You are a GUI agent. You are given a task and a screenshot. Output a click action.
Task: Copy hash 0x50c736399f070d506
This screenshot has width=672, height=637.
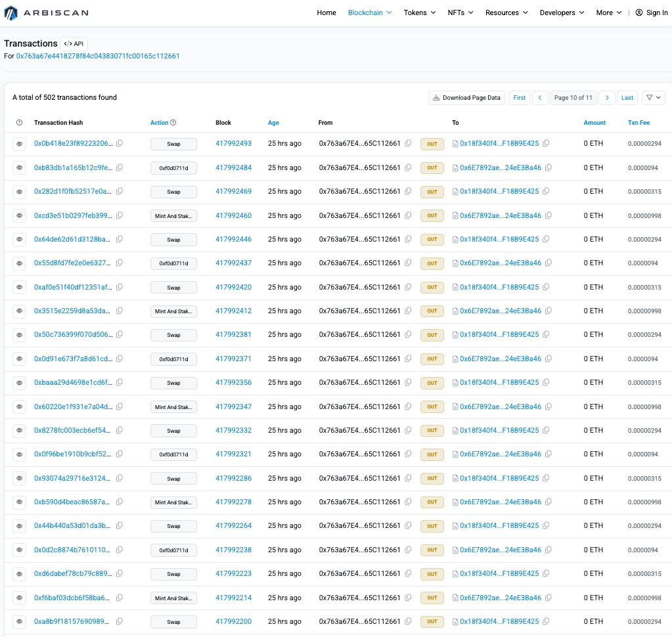click(120, 334)
